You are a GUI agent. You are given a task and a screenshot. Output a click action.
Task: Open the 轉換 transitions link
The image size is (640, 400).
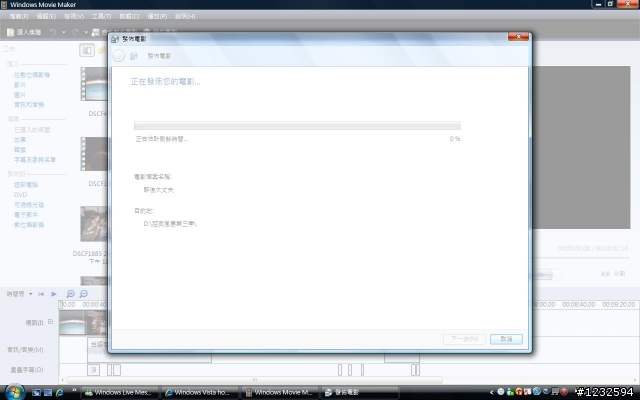click(x=20, y=150)
